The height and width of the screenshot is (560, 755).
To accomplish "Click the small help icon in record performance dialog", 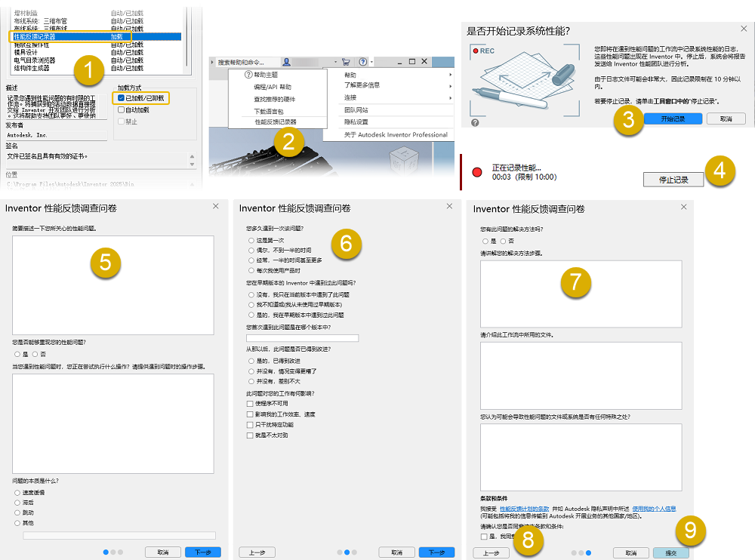I will click(x=475, y=122).
